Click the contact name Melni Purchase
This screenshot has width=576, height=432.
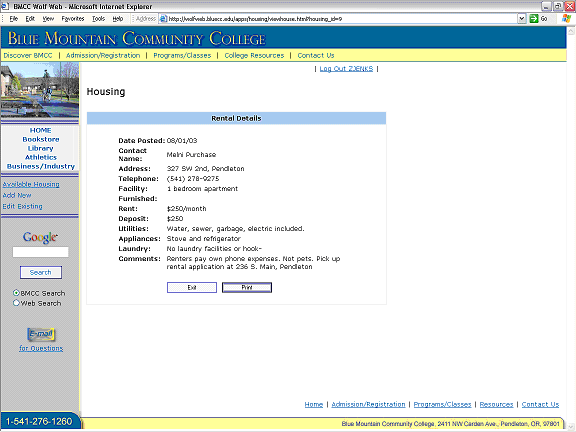(191, 155)
